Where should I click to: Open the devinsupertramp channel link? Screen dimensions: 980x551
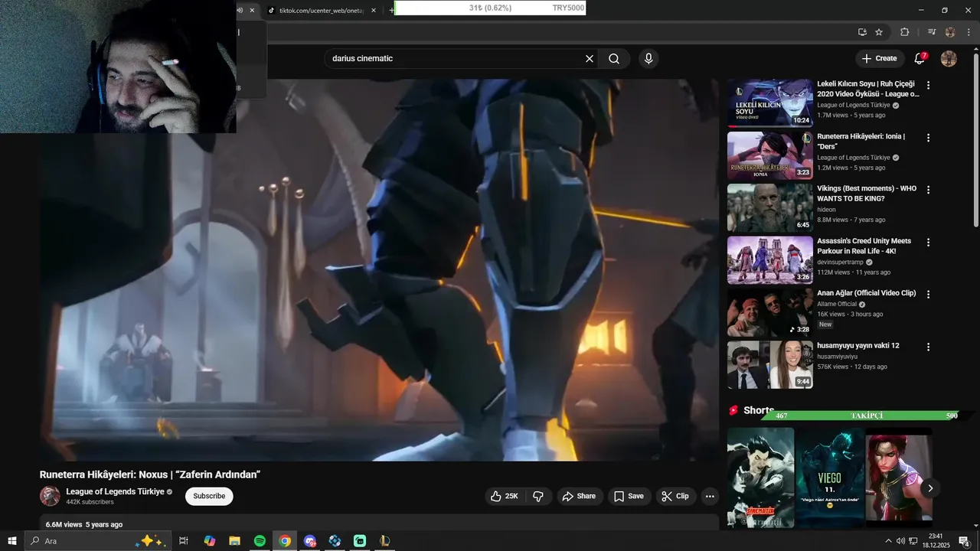coord(840,262)
